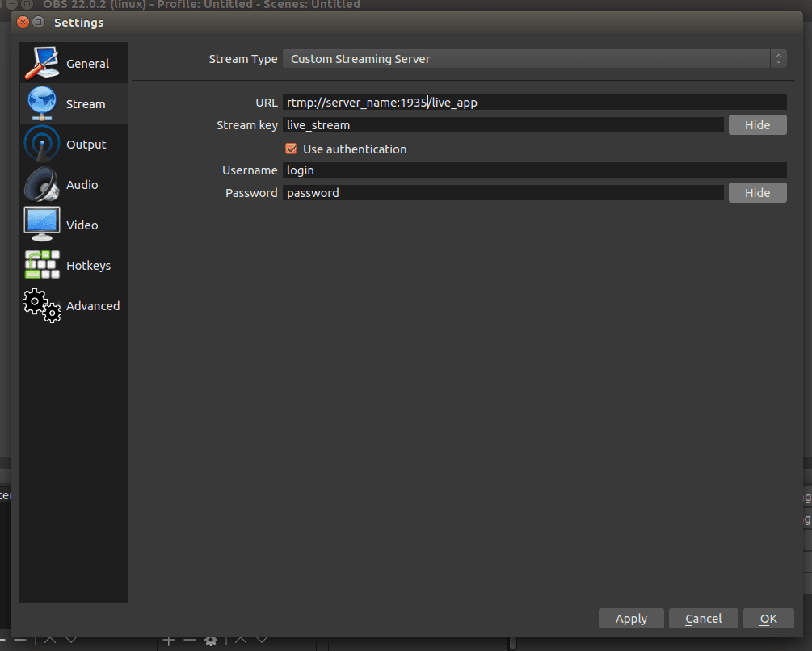Click the Apply button

coord(631,619)
